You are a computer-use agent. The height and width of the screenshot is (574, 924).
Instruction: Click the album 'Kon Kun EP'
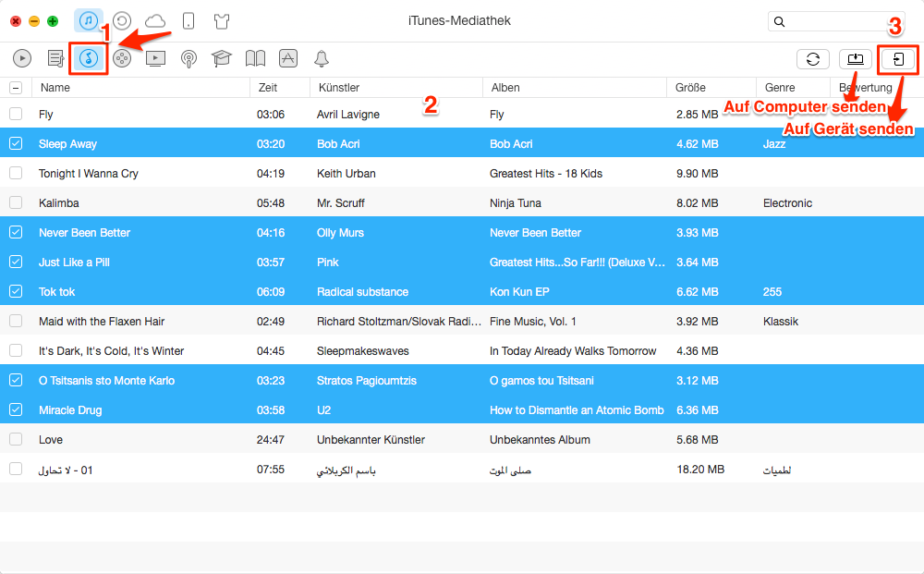519,292
